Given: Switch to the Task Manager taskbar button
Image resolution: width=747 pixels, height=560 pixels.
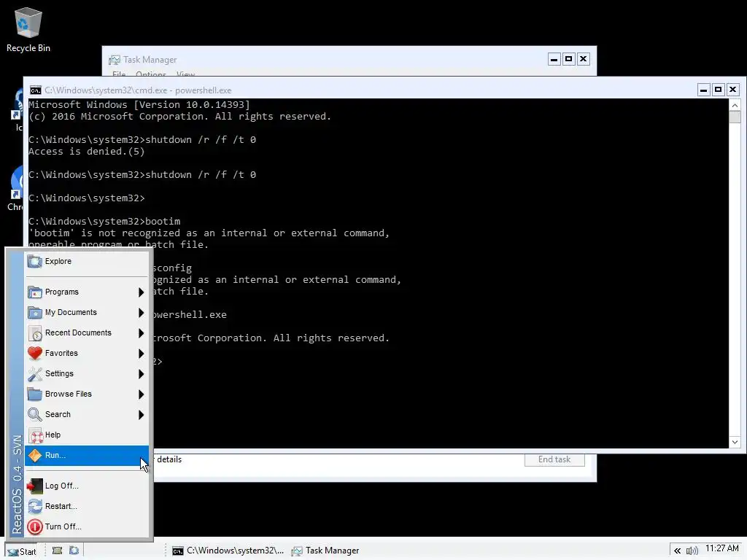Looking at the screenshot, I should [x=325, y=551].
